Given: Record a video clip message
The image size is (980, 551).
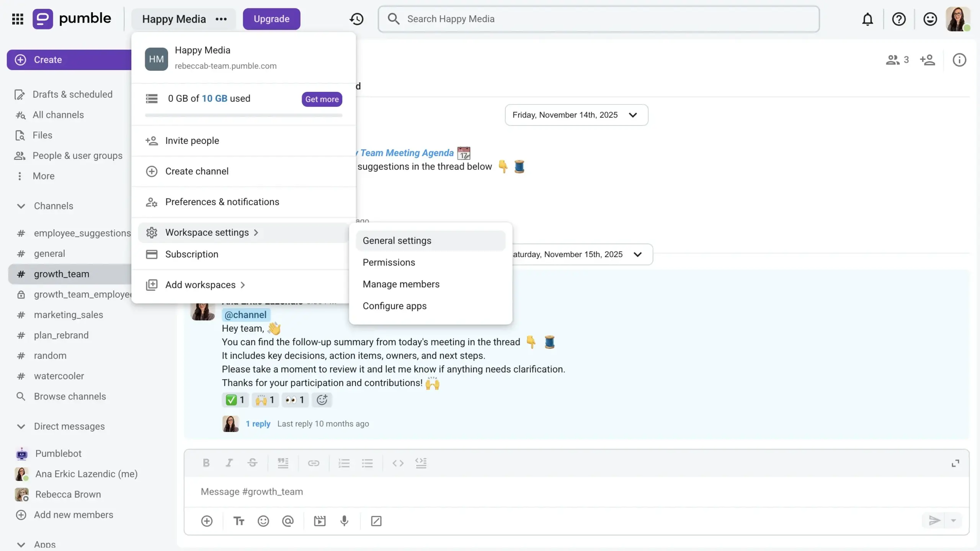Looking at the screenshot, I should coord(320,521).
